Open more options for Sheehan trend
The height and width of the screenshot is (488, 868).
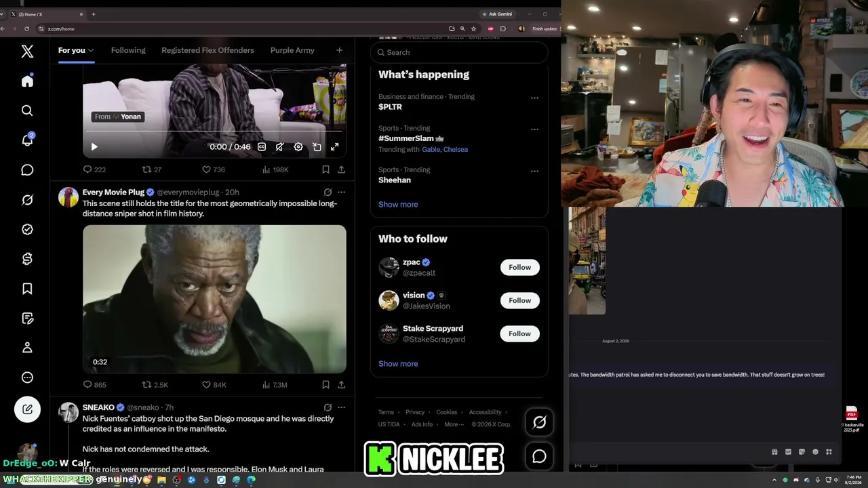point(534,171)
